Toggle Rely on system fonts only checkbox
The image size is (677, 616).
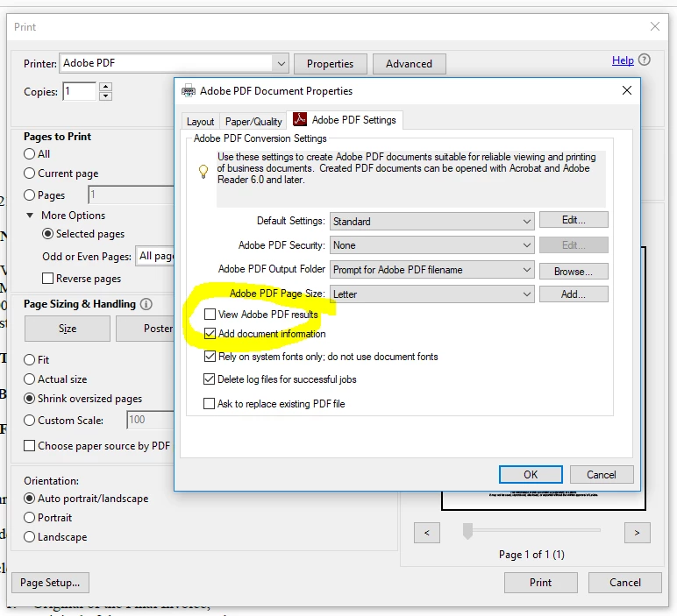(210, 357)
